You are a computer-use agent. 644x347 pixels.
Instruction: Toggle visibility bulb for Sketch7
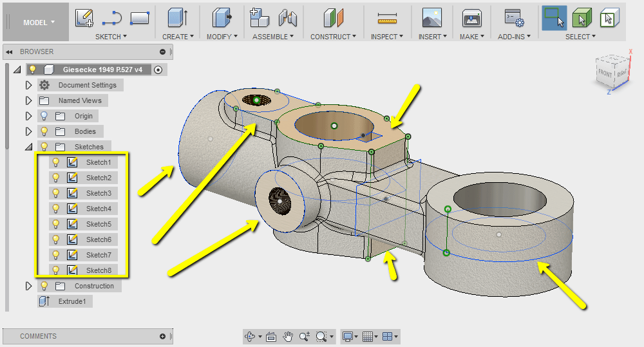[56, 255]
